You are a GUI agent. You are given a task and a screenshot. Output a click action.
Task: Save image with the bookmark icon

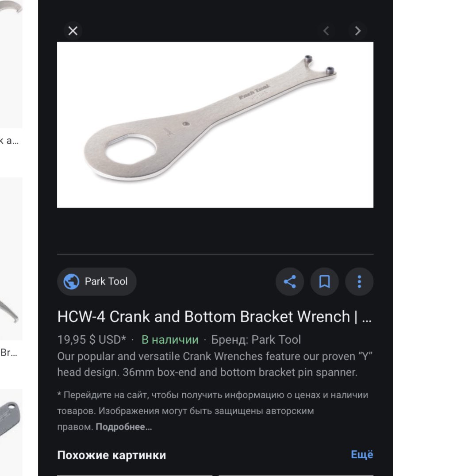325,281
